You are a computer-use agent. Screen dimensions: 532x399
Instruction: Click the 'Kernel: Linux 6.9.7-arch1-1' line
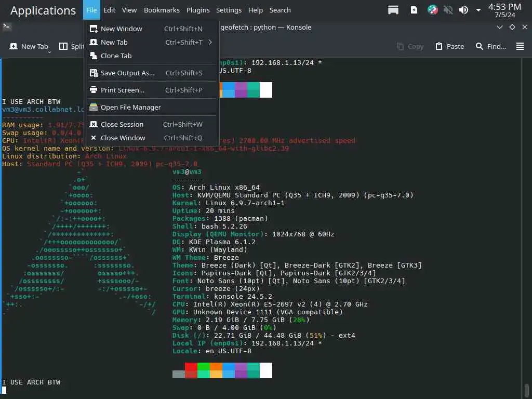coord(229,203)
